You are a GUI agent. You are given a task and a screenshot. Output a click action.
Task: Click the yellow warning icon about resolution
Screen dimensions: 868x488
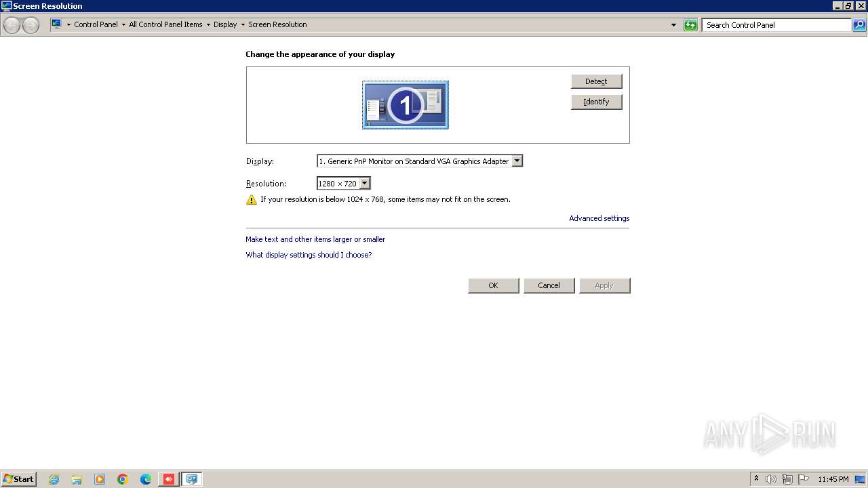click(x=252, y=200)
